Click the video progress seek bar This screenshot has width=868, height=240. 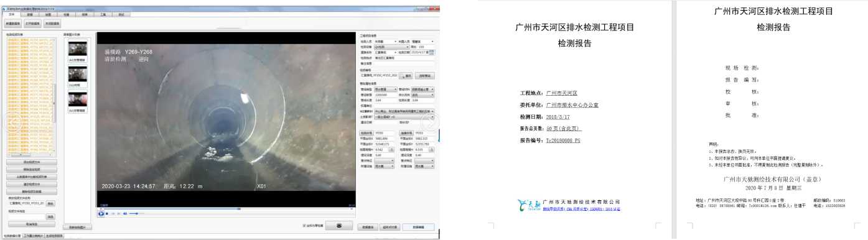(226, 208)
